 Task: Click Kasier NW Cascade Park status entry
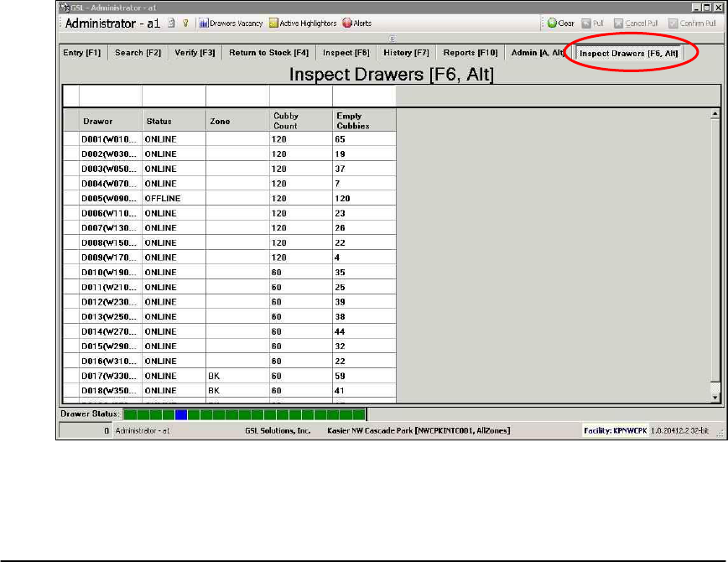click(419, 430)
